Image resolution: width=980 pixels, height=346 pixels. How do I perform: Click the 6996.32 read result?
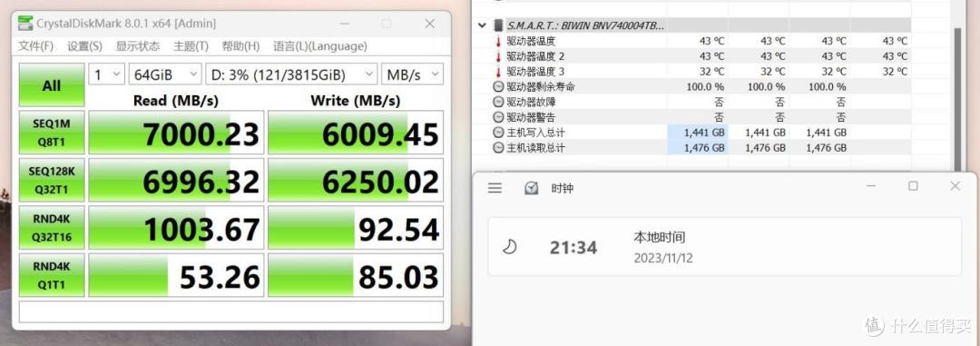(x=176, y=180)
